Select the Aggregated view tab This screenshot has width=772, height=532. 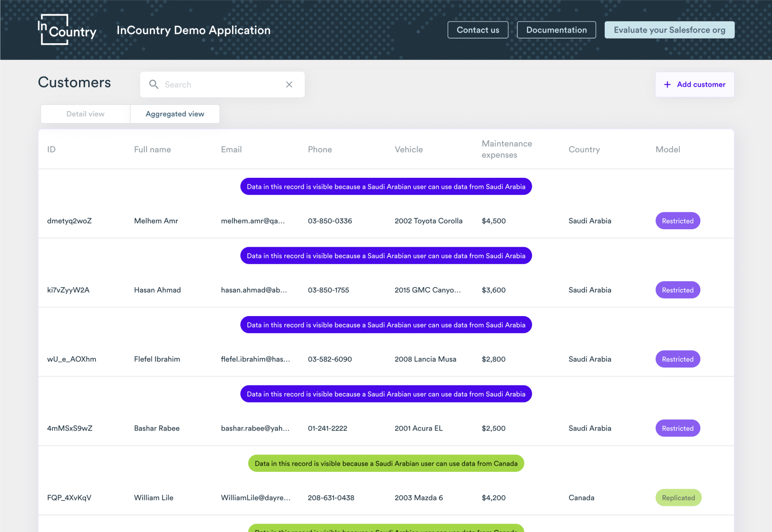click(x=175, y=113)
